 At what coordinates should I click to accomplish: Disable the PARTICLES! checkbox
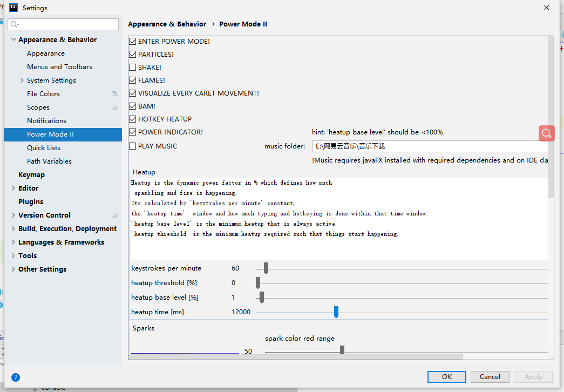tap(132, 54)
